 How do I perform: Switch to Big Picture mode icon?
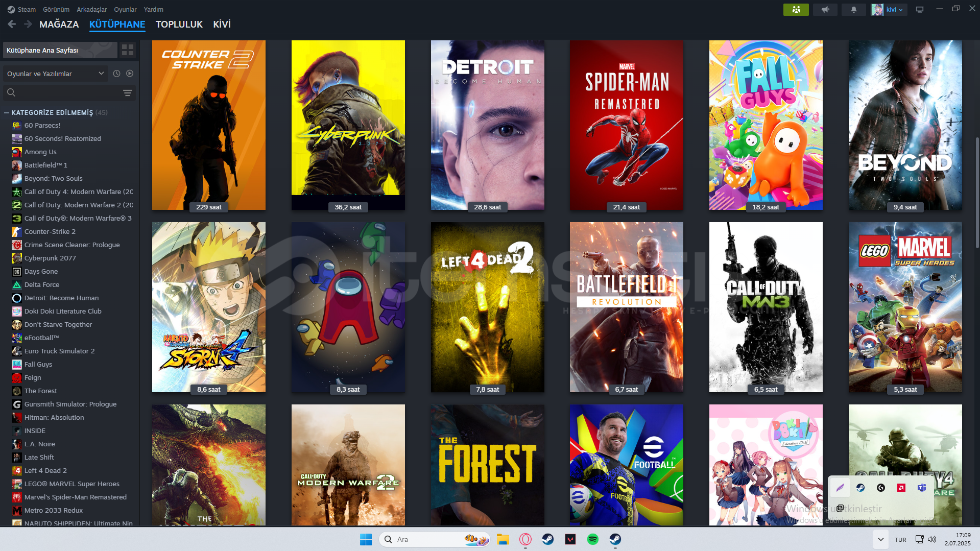point(920,9)
